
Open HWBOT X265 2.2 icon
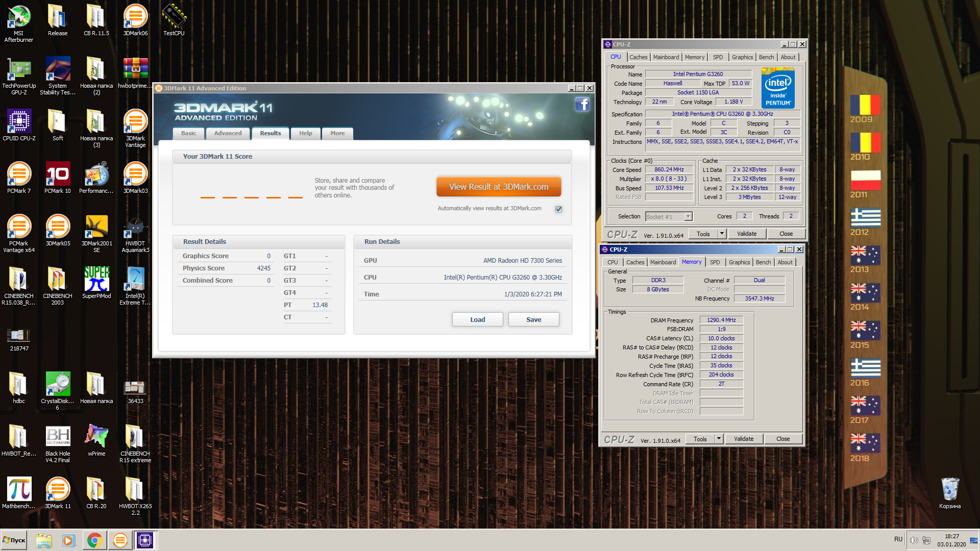coord(135,496)
